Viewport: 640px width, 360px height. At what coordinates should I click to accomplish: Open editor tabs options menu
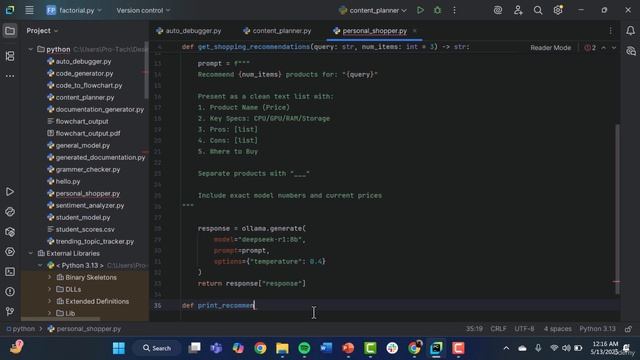pyautogui.click(x=610, y=31)
